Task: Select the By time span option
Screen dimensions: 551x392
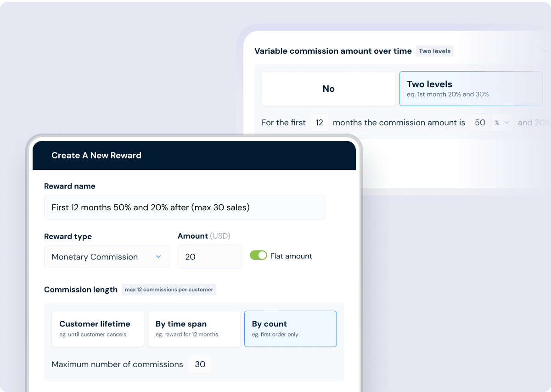Action: (x=194, y=329)
